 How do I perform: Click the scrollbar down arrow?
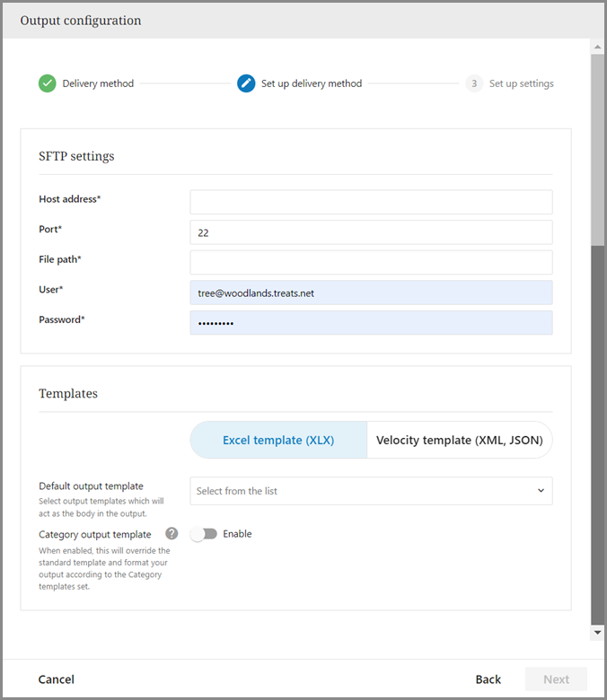point(598,633)
